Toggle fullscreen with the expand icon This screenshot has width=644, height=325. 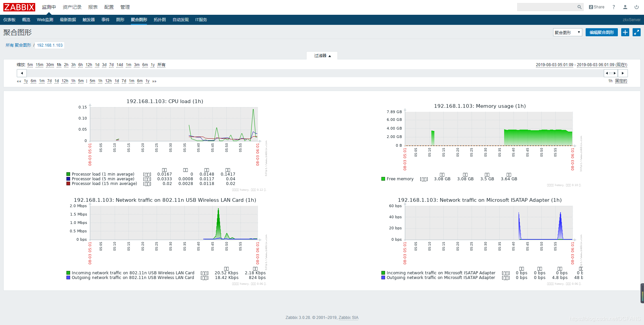[637, 32]
